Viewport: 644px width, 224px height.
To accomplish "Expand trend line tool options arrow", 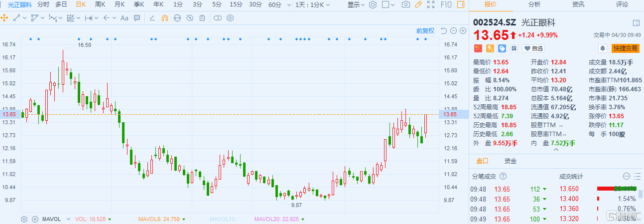I will (24, 18).
